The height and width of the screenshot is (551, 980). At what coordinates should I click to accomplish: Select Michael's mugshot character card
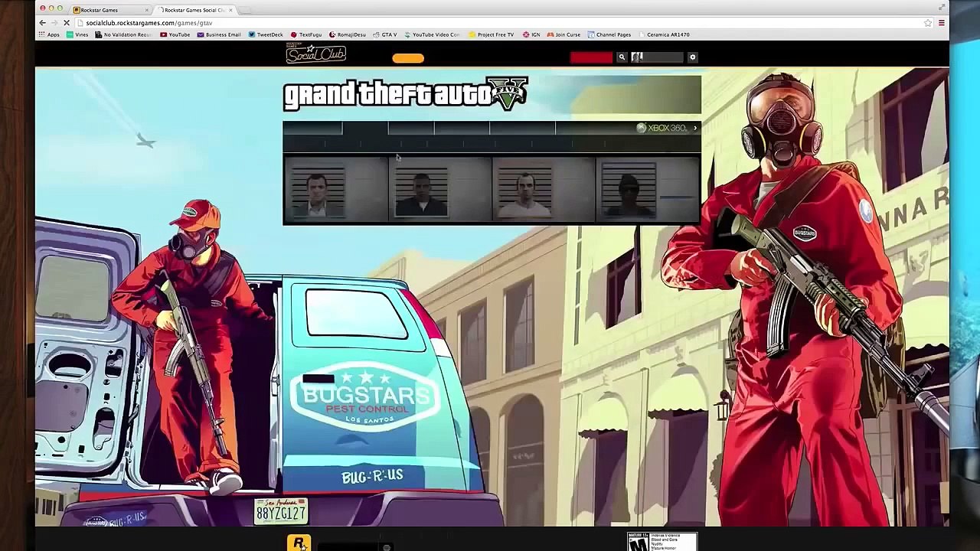335,191
